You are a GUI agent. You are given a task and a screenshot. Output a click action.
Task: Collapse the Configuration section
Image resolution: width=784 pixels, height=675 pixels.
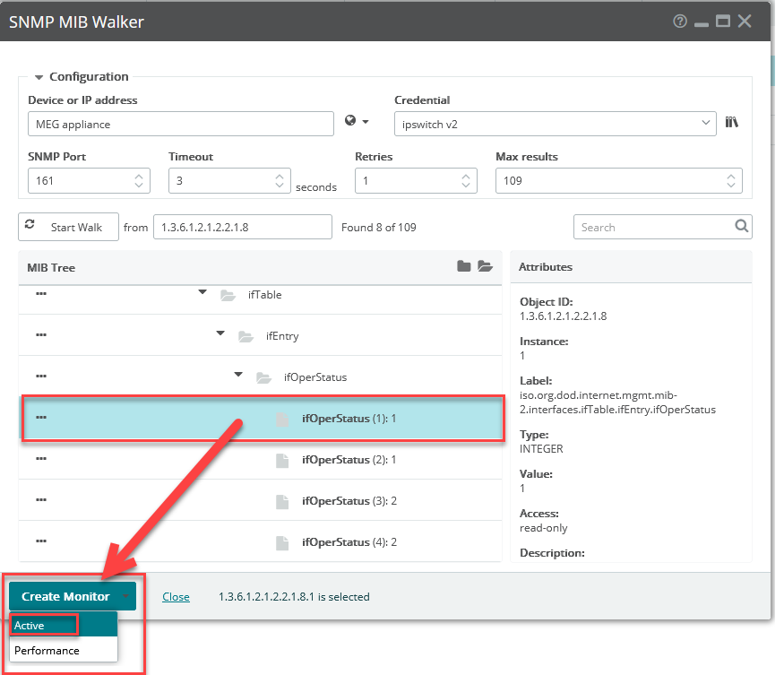point(38,76)
